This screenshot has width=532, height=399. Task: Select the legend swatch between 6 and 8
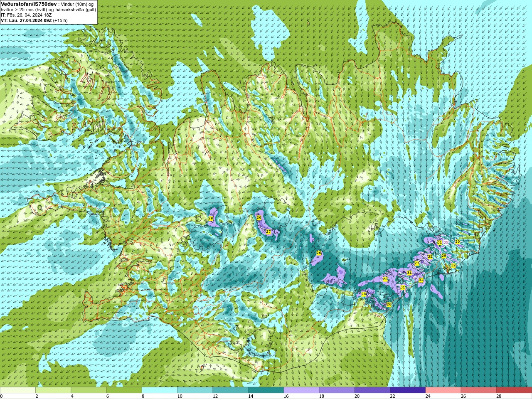124,390
